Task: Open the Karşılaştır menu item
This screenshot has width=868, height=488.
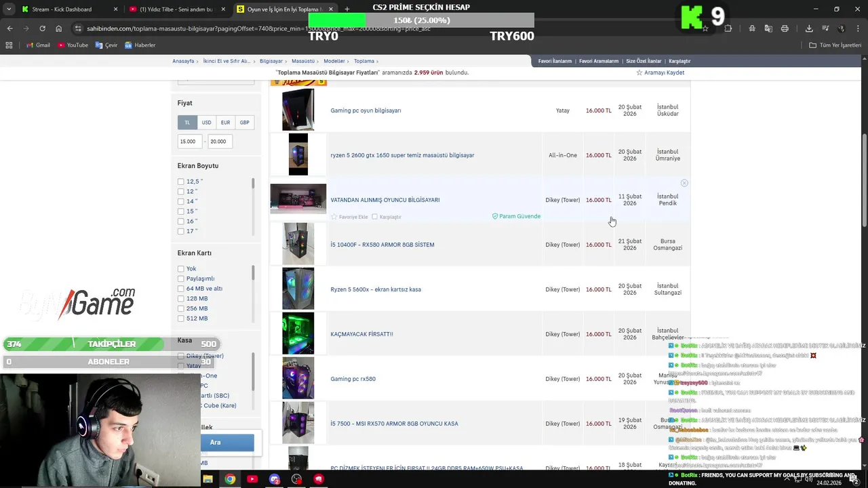Action: point(679,61)
